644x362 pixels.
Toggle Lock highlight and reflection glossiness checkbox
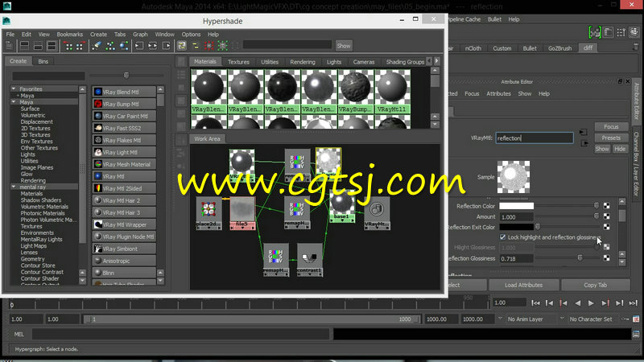click(502, 237)
